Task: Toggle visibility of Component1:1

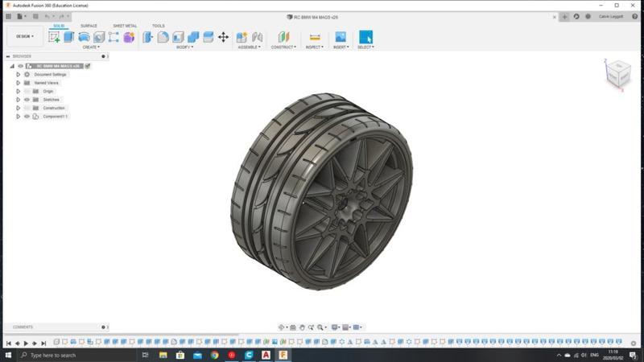Action: (x=27, y=117)
